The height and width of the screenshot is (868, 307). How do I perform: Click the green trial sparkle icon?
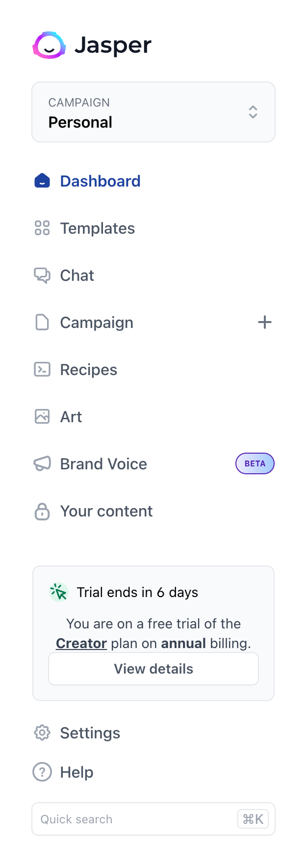(x=58, y=592)
